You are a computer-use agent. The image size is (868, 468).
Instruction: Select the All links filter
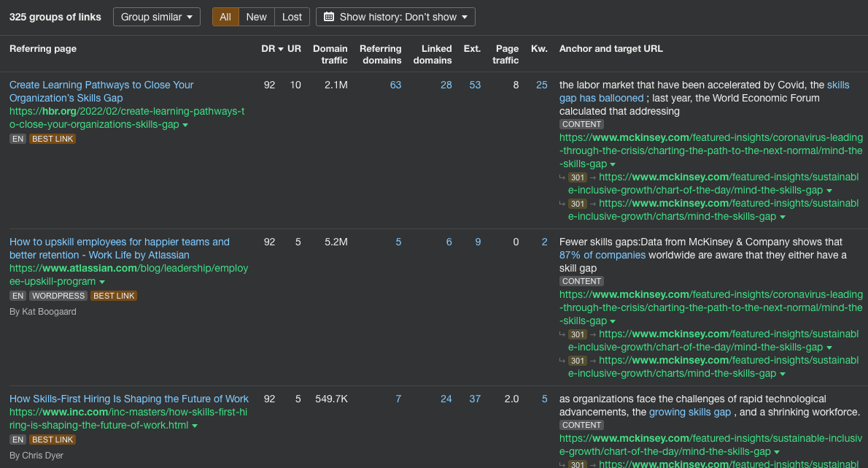click(225, 17)
